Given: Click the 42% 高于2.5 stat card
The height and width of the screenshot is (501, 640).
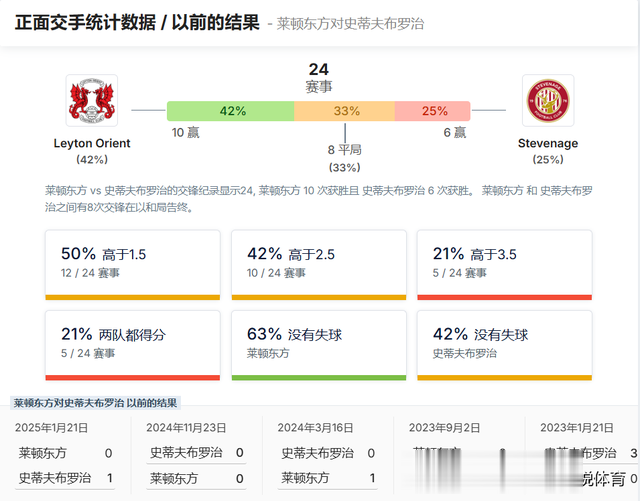Looking at the screenshot, I should (318, 264).
